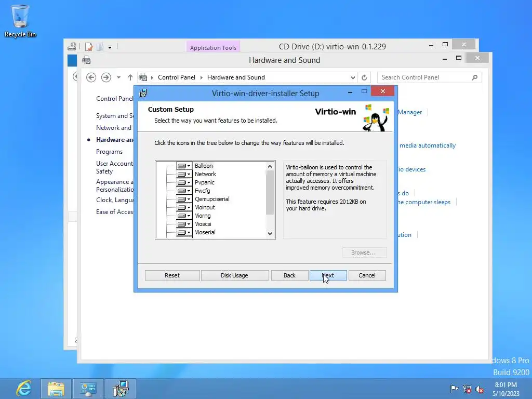Open System and Security sidebar link
This screenshot has height=399, width=532.
115,116
